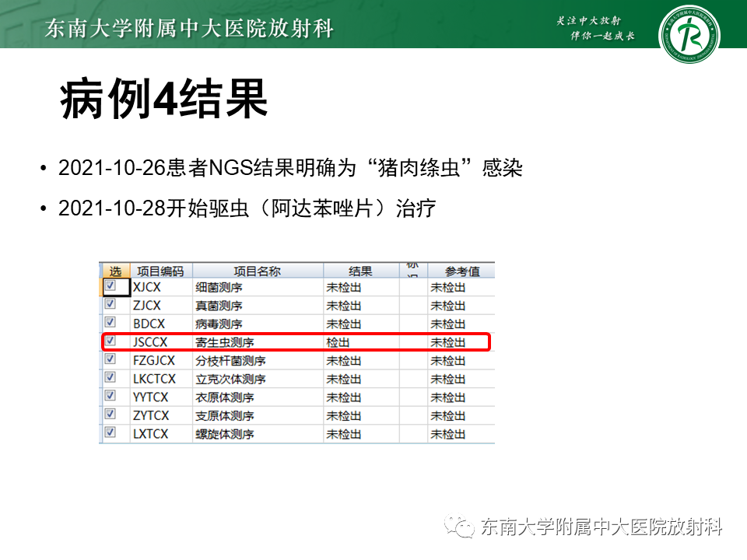This screenshot has height=560, width=747.
Task: Click the WeChat icon near the bottom
Action: point(459,526)
